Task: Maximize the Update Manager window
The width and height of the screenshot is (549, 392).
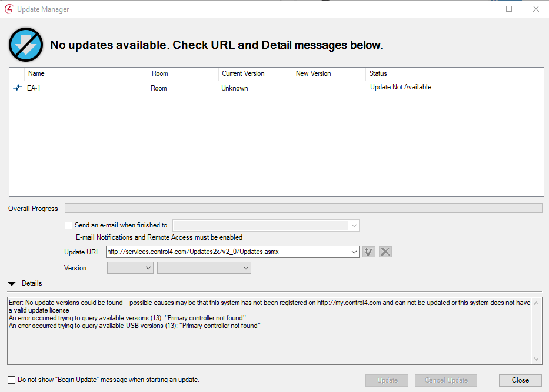Action: (x=509, y=9)
